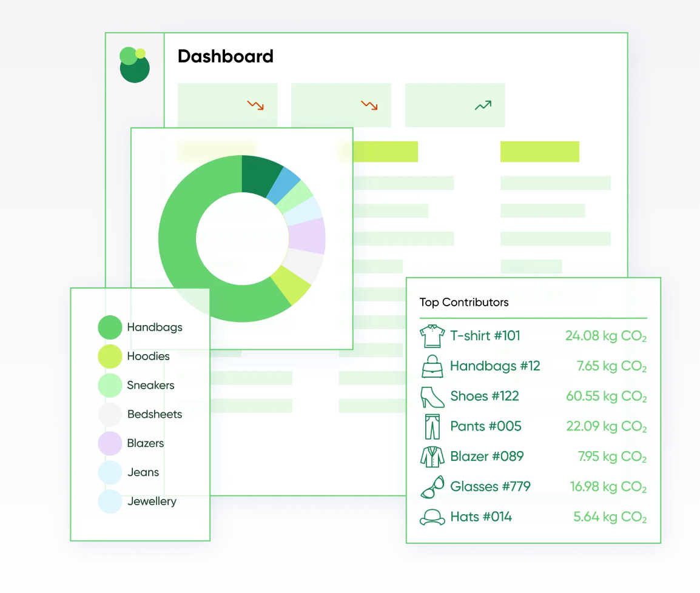The height and width of the screenshot is (593, 700).
Task: Select the Hoodies lime legend dot
Action: [110, 357]
